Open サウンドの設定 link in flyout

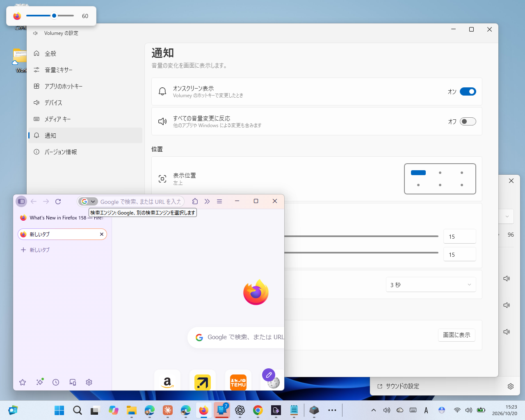[x=398, y=386]
